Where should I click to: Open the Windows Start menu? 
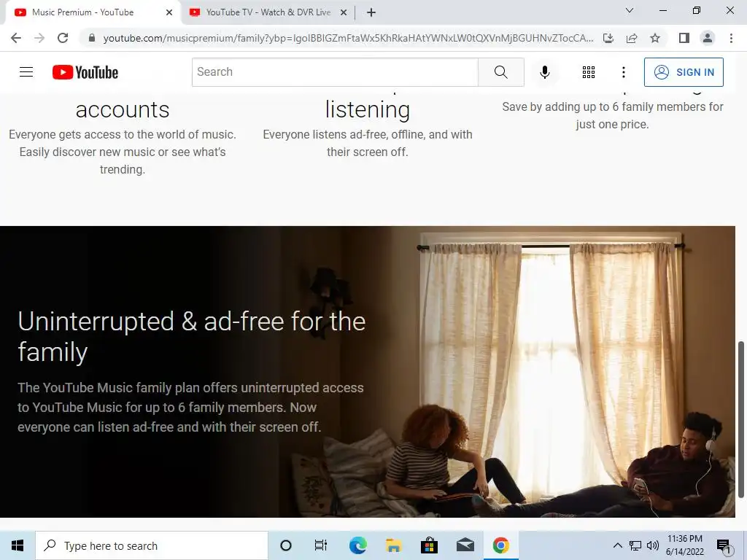pos(18,545)
